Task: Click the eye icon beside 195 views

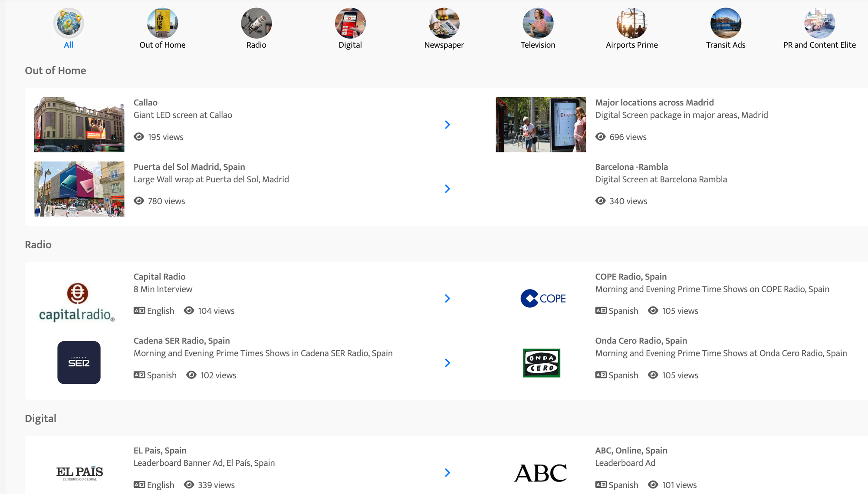Action: coord(139,137)
